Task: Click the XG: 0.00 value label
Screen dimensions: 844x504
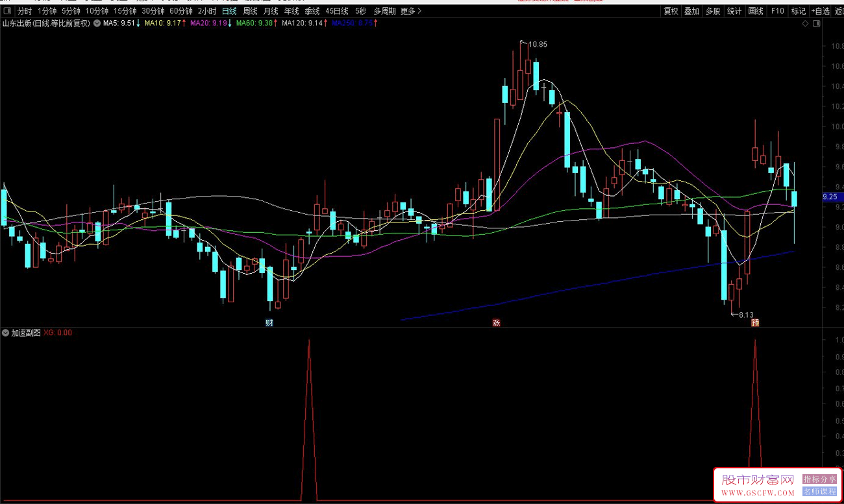Action: click(x=58, y=333)
